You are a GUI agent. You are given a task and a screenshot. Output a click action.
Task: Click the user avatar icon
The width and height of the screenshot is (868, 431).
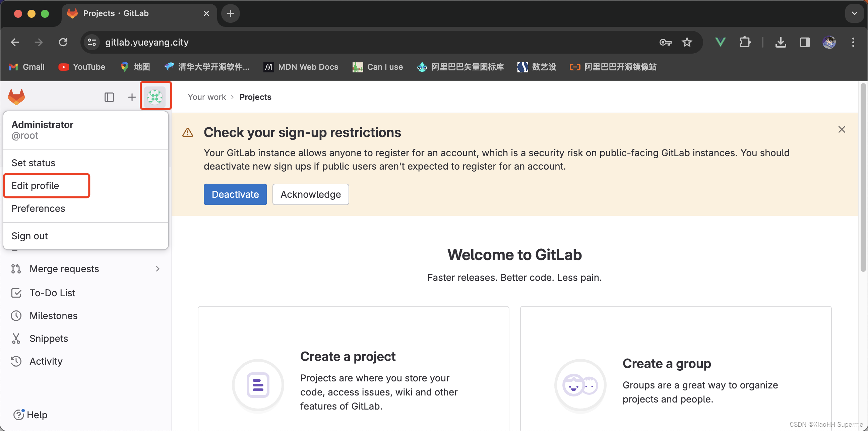point(155,97)
